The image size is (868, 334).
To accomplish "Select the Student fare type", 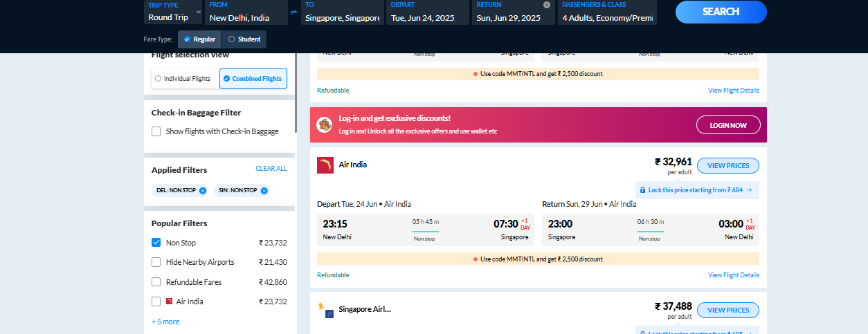I will [244, 39].
